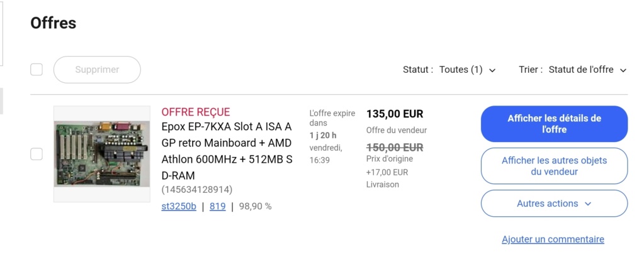
Task: Open seller profile st3250b
Action: pos(179,206)
